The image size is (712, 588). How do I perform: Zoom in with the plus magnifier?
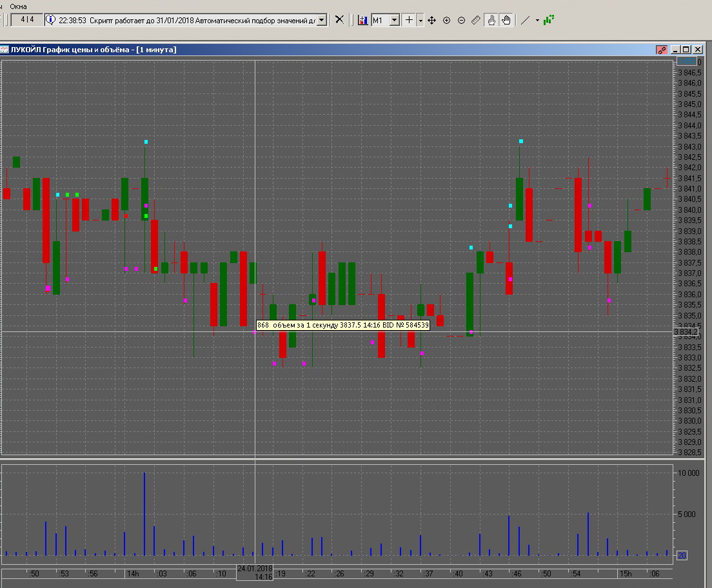[446, 20]
